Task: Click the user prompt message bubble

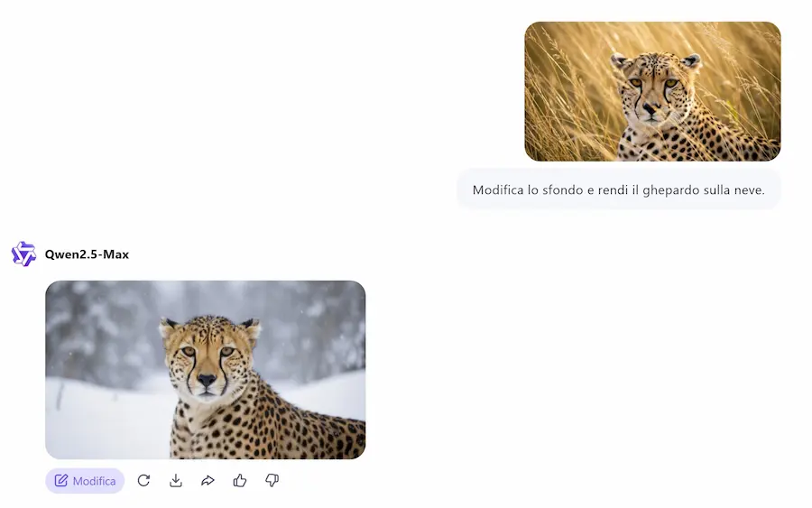Action: 618,189
